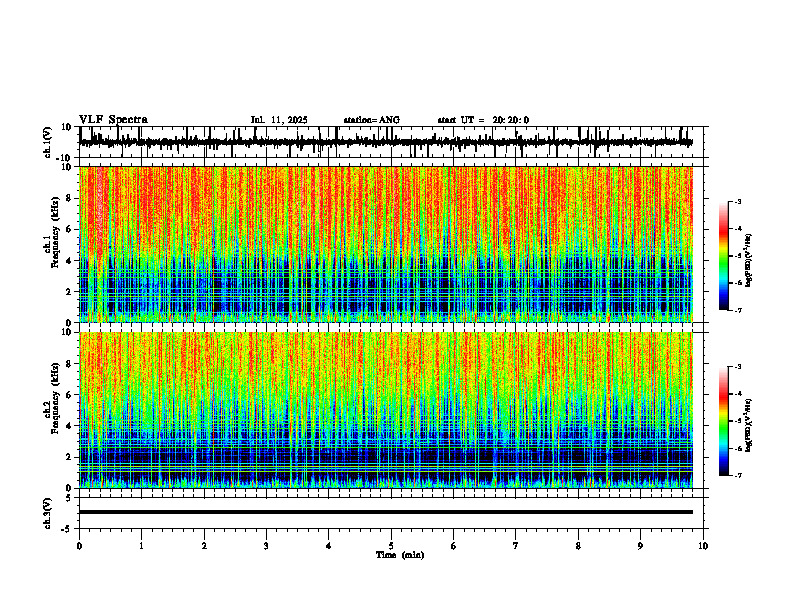Click the "-7" label on ch.2 color scale
792x612 pixels.
pos(738,475)
